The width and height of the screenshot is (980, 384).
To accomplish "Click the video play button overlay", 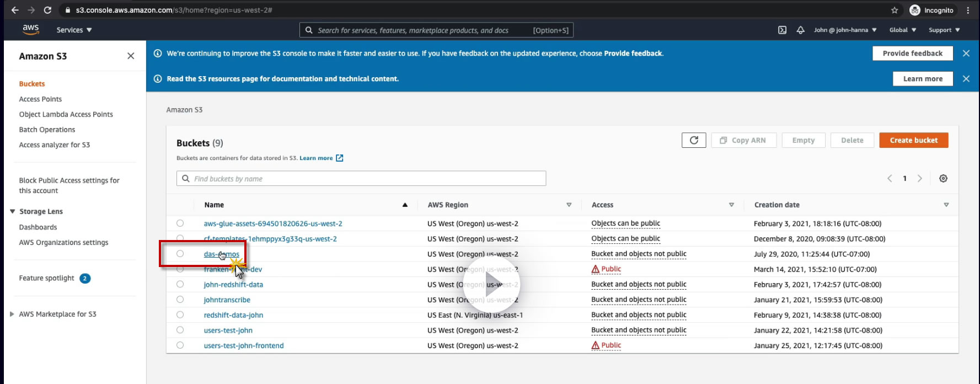I will pyautogui.click(x=491, y=285).
